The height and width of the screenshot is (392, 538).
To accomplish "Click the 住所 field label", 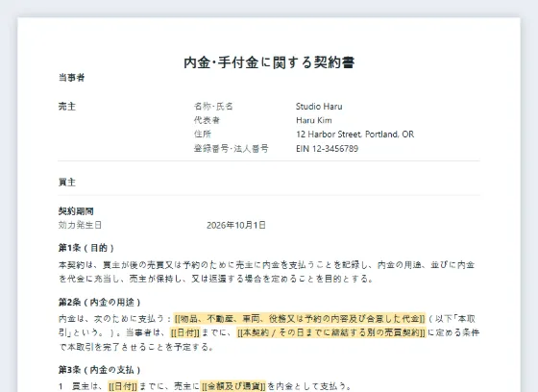I will click(x=203, y=135).
